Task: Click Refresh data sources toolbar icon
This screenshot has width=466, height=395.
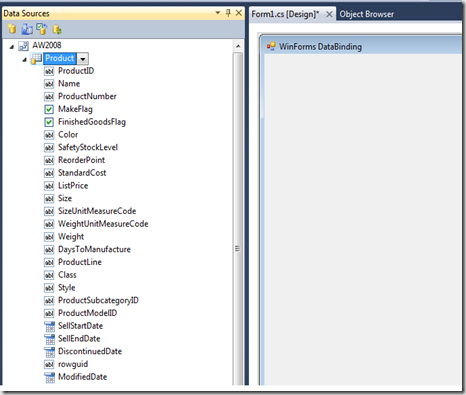Action: (57, 30)
